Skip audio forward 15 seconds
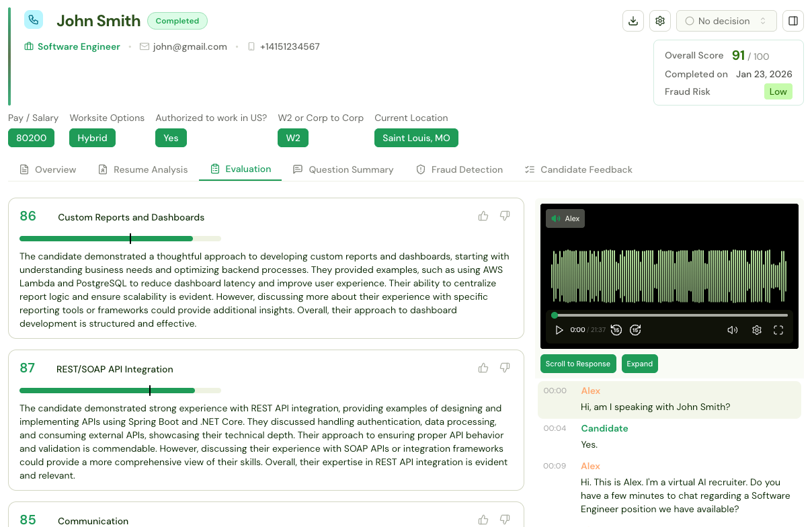812x527 pixels. pos(635,330)
